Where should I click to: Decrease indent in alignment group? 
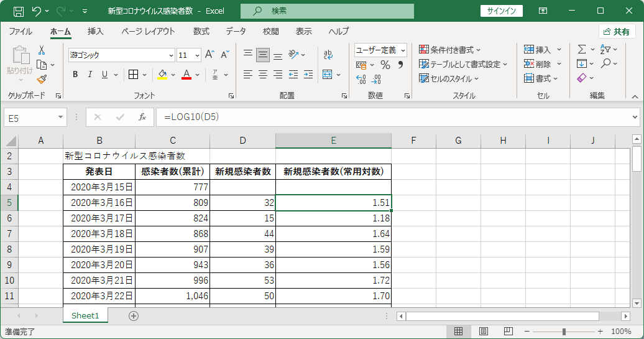293,75
